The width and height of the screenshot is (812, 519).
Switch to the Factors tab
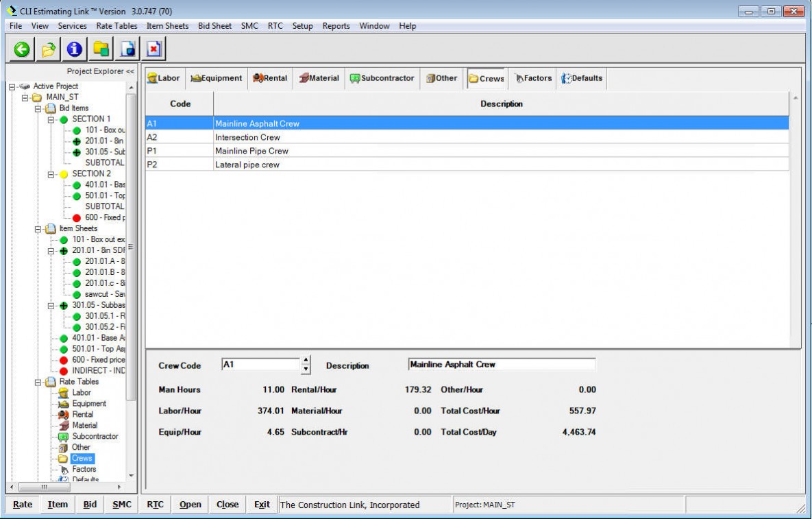click(x=533, y=78)
